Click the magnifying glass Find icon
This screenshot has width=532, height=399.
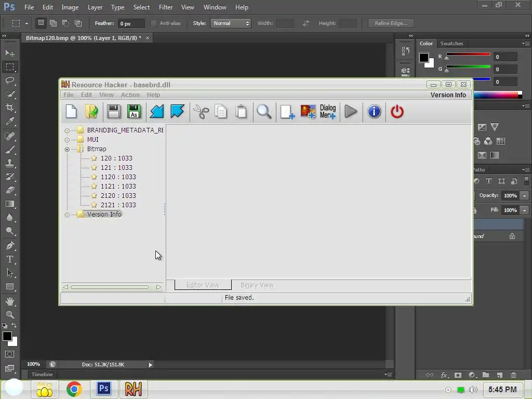264,112
